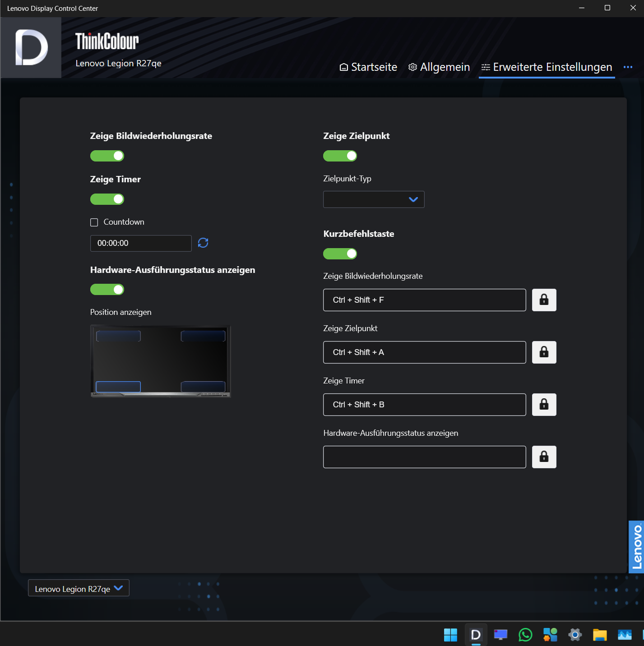644x646 pixels.
Task: Select top-right position on monitor preview
Action: click(x=203, y=336)
